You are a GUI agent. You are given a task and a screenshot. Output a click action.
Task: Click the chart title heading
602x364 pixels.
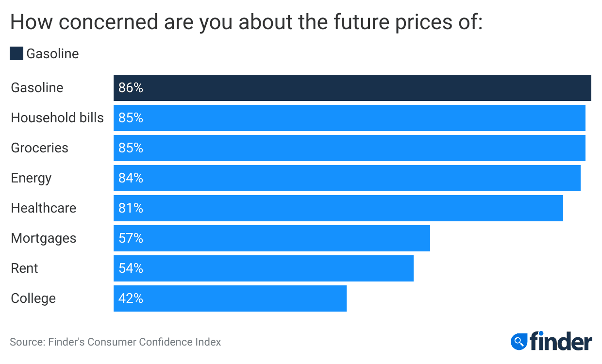pyautogui.click(x=246, y=23)
